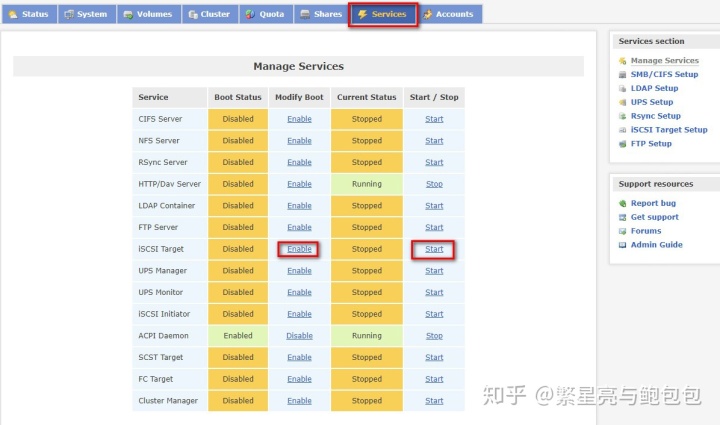Click the icon beside SMB/CIFS Setup
This screenshot has height=425, width=720.
pos(623,75)
